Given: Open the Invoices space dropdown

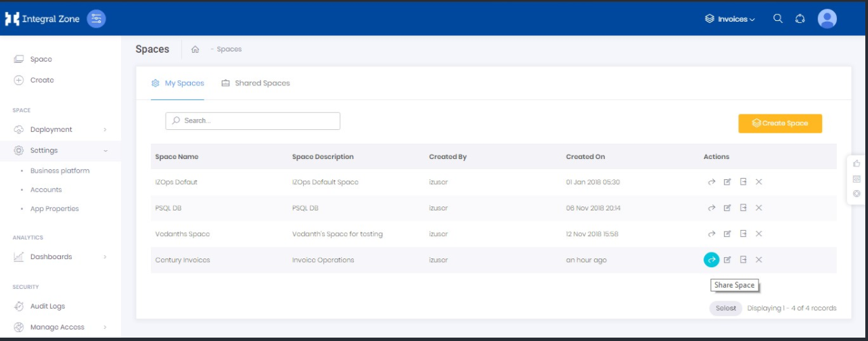Looking at the screenshot, I should pos(730,19).
